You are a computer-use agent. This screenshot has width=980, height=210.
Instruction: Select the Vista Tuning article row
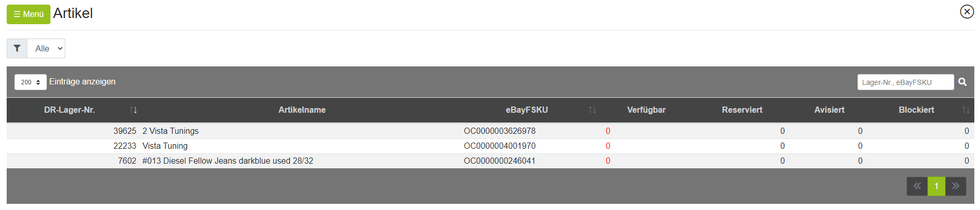pyautogui.click(x=490, y=146)
